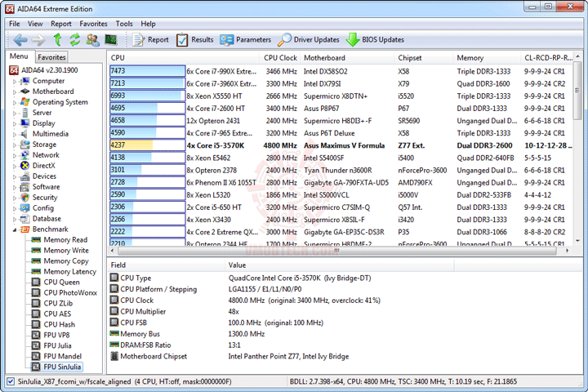Viewport: 588px width, 392px height.
Task: Select the CPU PhotoWorxx benchmark icon
Action: click(36, 292)
